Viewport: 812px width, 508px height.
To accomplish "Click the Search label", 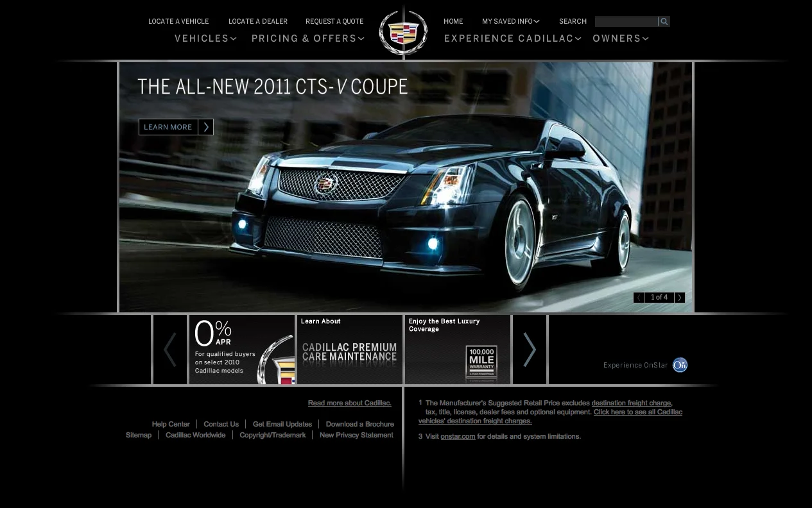I will [573, 21].
